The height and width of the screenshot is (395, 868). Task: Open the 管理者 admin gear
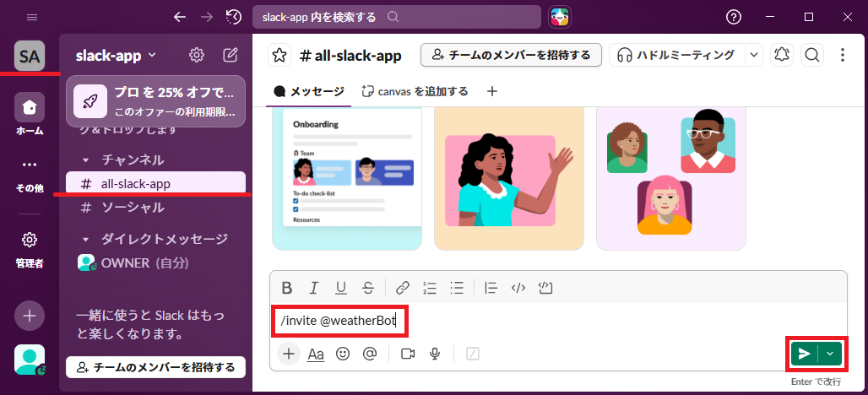pyautogui.click(x=30, y=248)
